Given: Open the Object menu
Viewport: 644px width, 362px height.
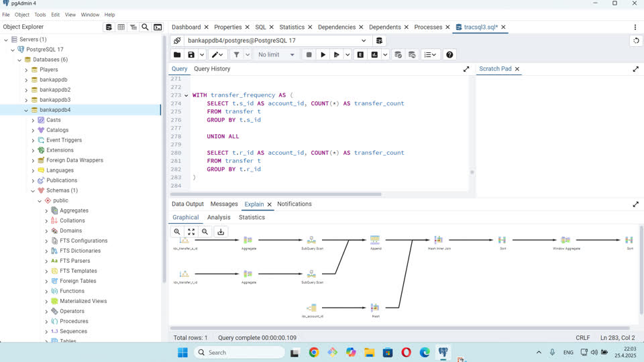Looking at the screenshot, I should pos(21,14).
